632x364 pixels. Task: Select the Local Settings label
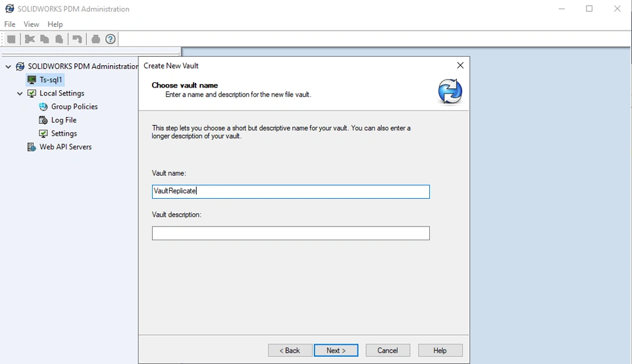click(62, 93)
